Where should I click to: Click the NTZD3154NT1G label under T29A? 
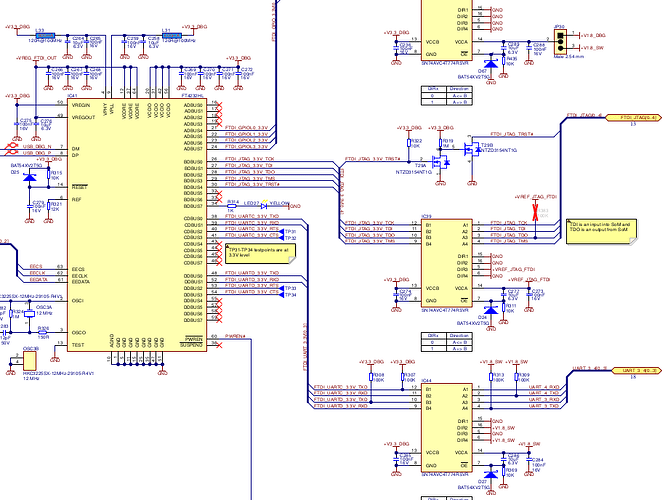413,172
